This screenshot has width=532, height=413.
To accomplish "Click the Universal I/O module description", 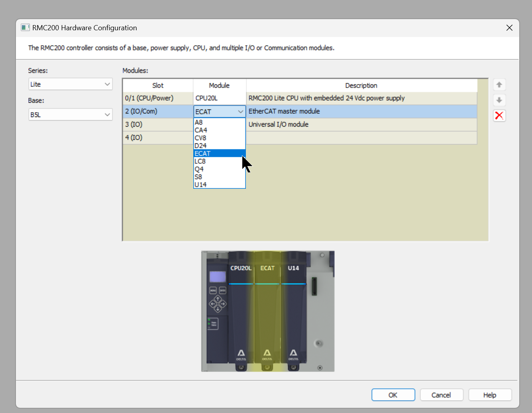I will [x=361, y=125].
